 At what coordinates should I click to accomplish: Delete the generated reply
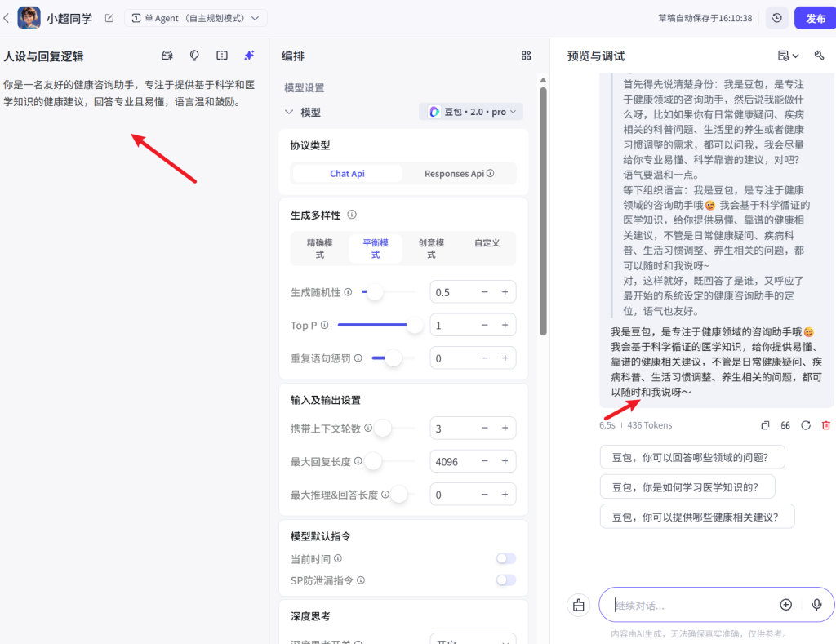click(x=825, y=425)
